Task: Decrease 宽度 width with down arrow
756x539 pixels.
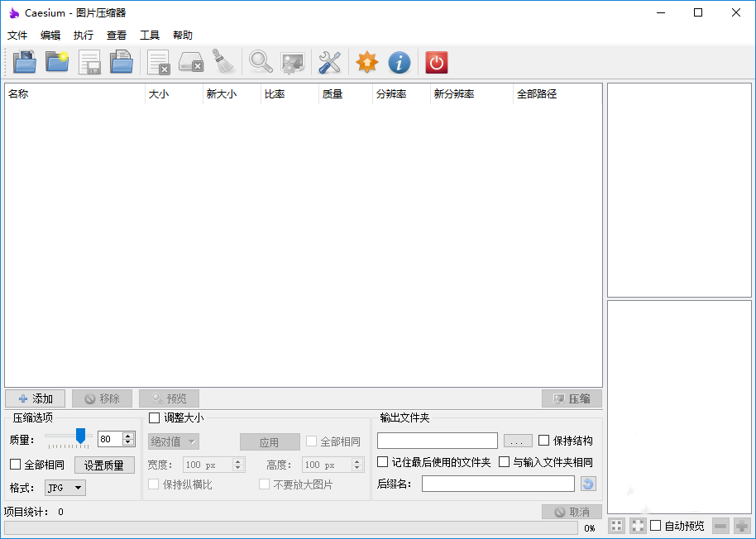Action: pyautogui.click(x=237, y=468)
